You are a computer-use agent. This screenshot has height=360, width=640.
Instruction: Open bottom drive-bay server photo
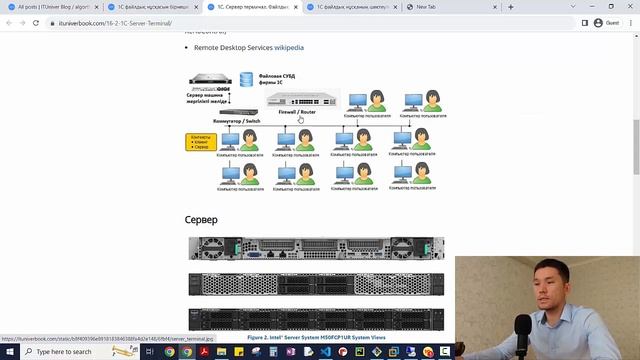[x=316, y=319]
